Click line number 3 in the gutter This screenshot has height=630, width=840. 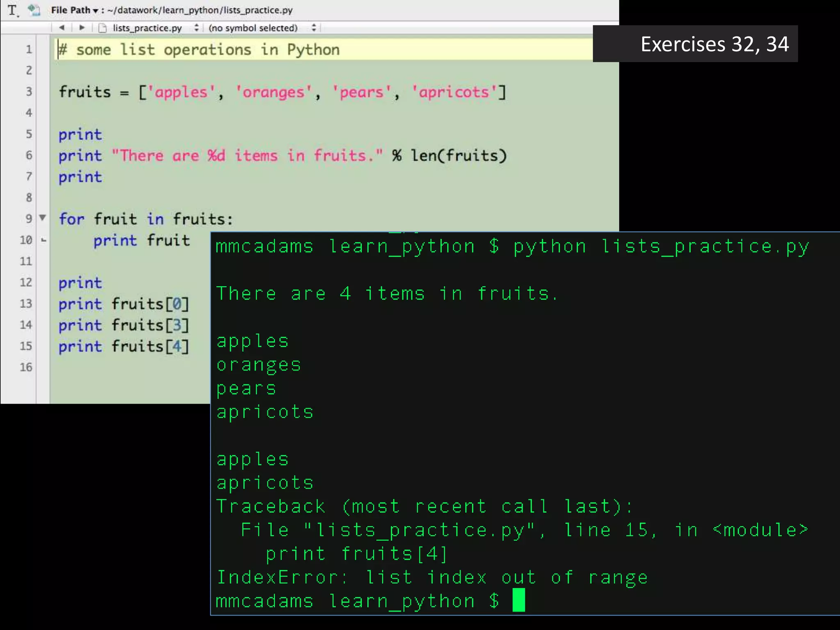(29, 91)
